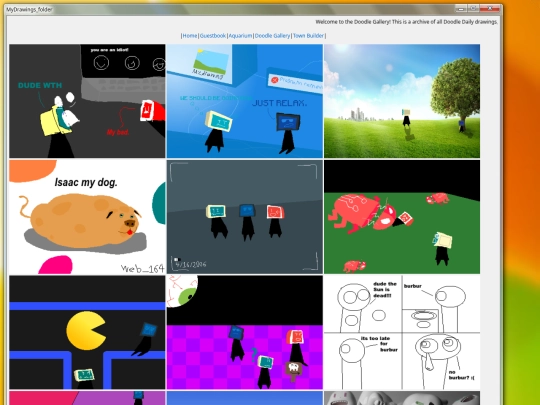540x405 pixels.
Task: Open the purple checkerboard eyeball drawing
Action: point(245,332)
